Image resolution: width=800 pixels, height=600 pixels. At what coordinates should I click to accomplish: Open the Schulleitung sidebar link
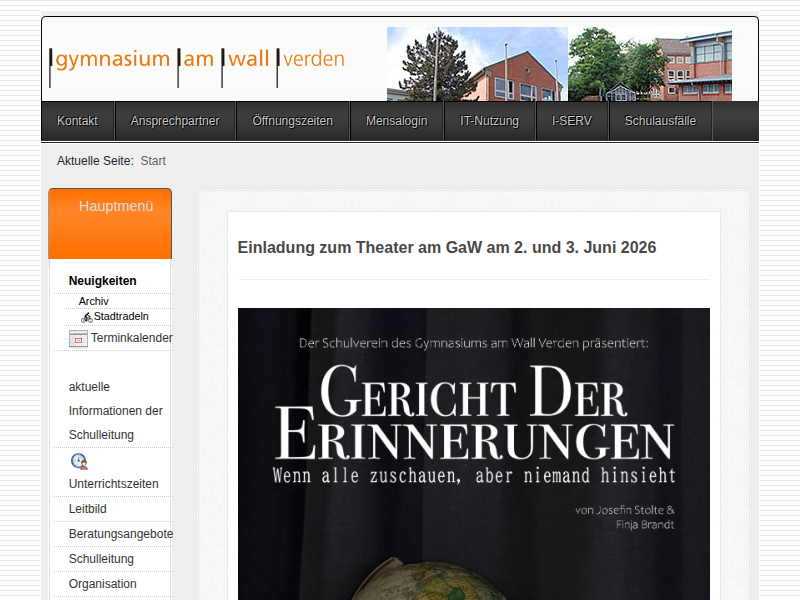pyautogui.click(x=101, y=559)
